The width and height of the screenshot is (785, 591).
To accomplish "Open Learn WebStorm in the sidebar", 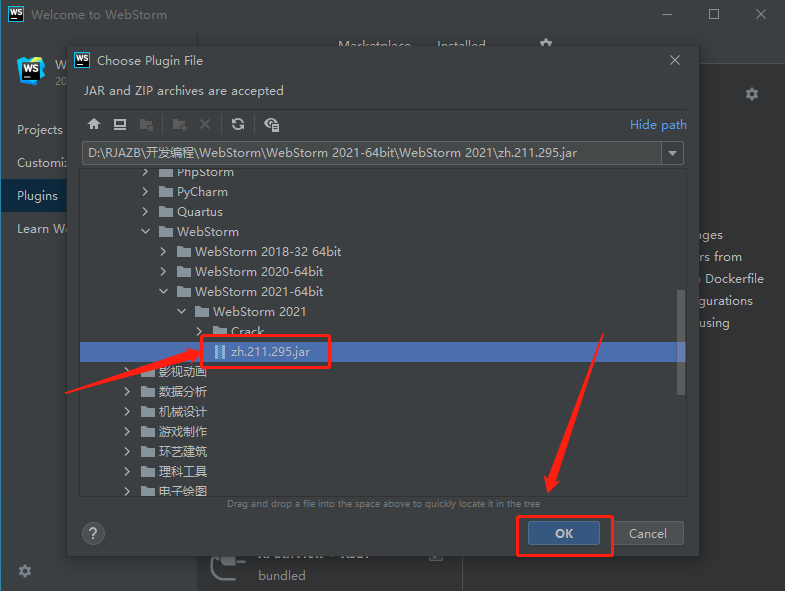I will point(34,229).
